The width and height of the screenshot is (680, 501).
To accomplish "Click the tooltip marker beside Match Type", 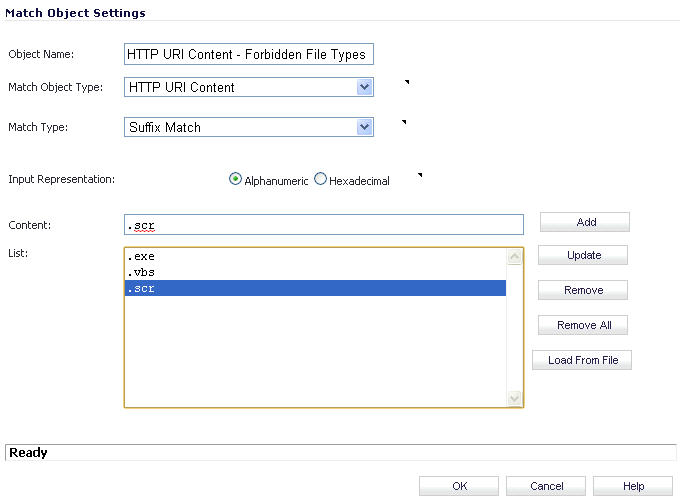I will click(x=404, y=122).
